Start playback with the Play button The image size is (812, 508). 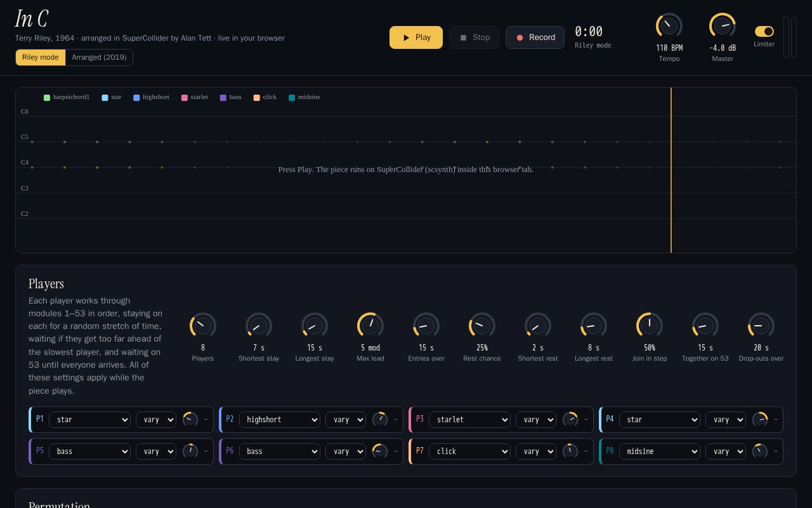416,37
